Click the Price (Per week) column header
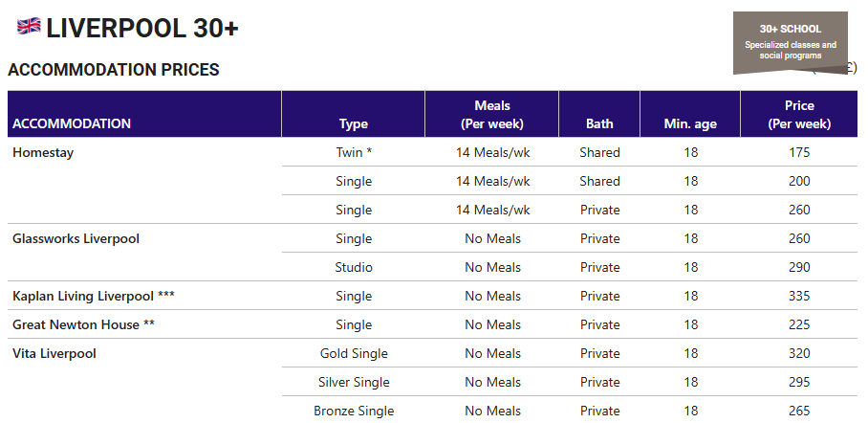The image size is (868, 423). pyautogui.click(x=799, y=114)
